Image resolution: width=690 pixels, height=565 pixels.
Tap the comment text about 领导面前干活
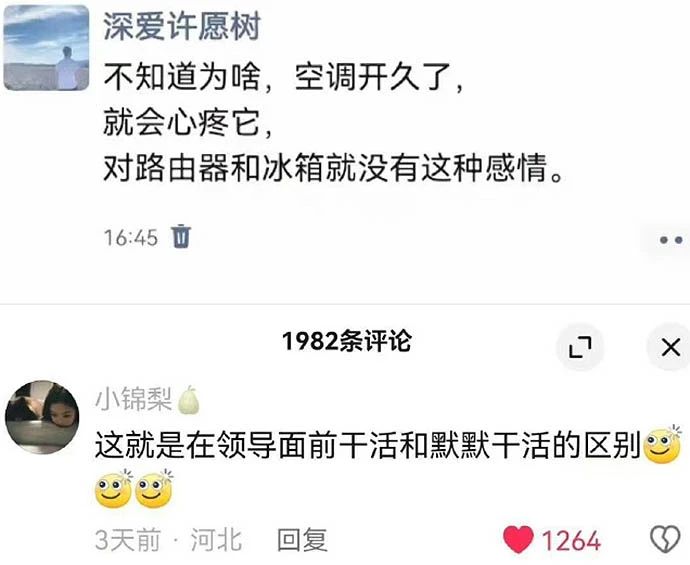(x=367, y=445)
